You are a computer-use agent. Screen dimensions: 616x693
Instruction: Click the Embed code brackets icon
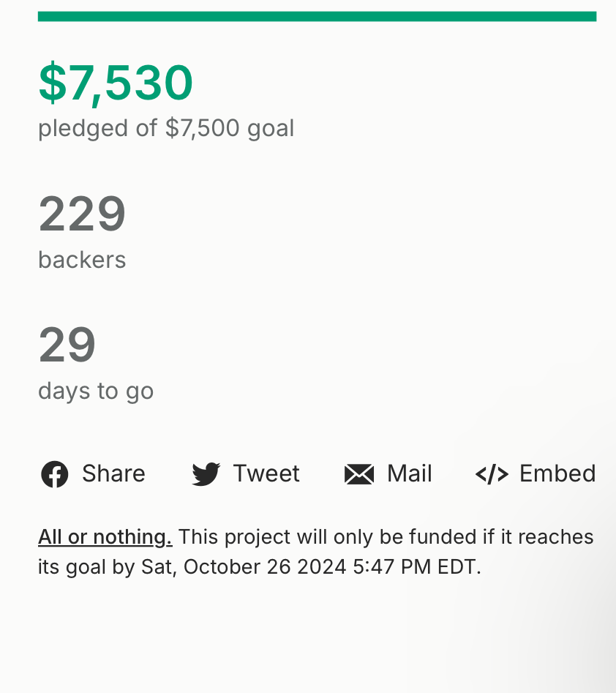492,474
